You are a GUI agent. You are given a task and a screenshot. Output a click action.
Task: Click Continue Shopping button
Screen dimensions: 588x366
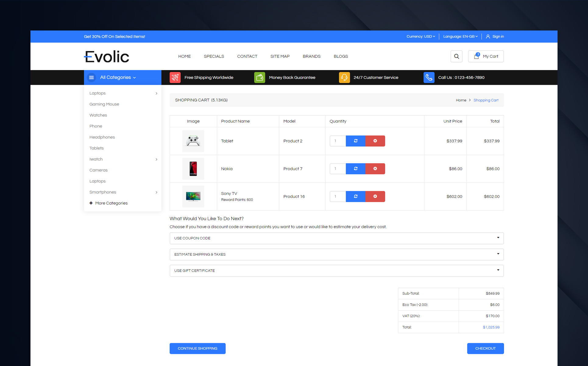click(x=197, y=349)
